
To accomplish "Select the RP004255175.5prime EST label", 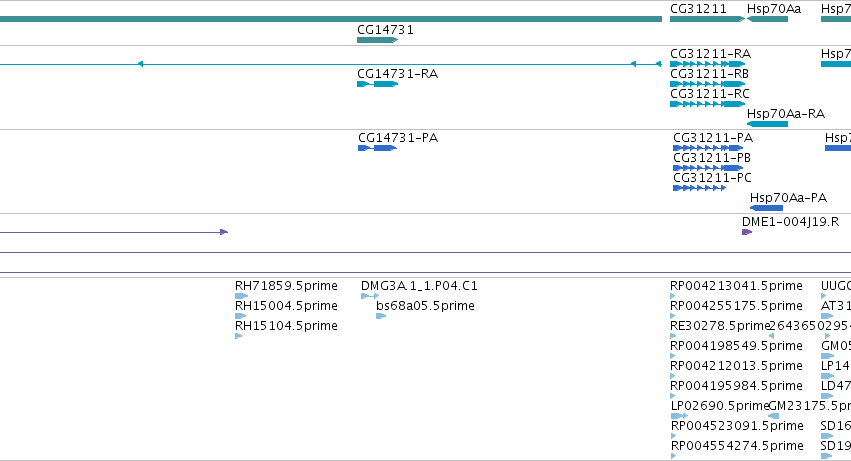I will click(736, 306).
